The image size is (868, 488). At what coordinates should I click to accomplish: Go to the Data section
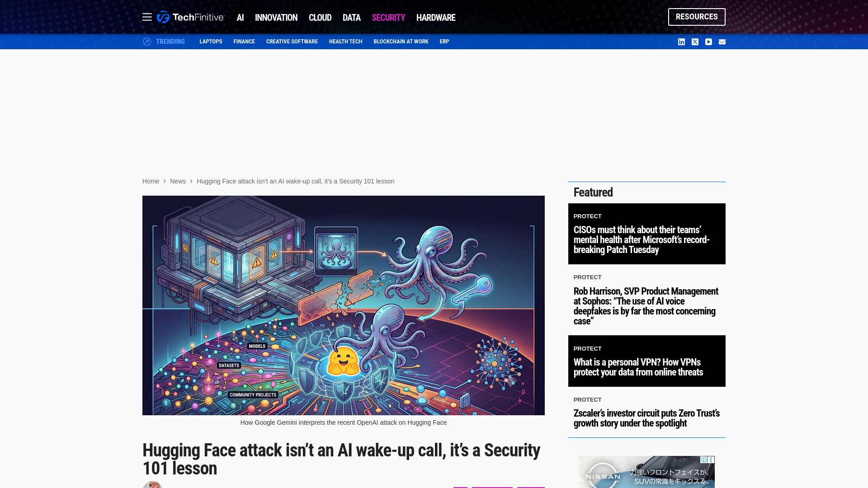click(x=351, y=18)
